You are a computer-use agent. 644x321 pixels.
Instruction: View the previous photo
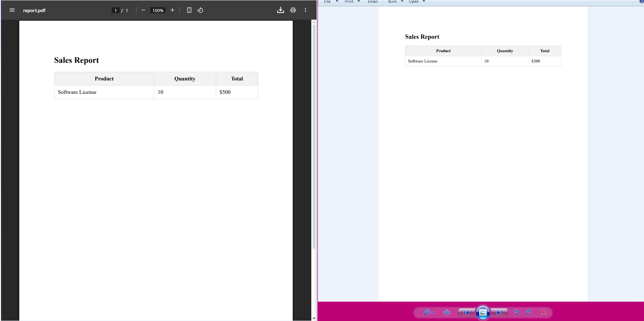coord(466,312)
